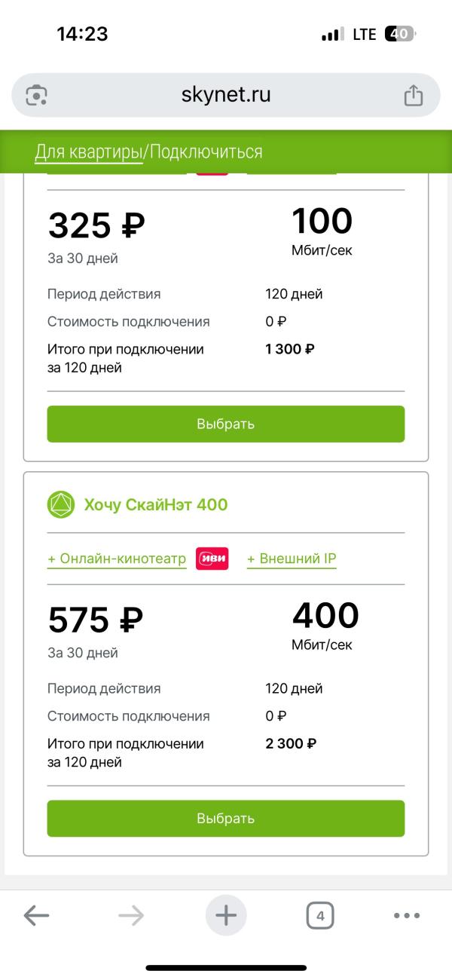Select "Подключиться" in the green header

point(206,152)
